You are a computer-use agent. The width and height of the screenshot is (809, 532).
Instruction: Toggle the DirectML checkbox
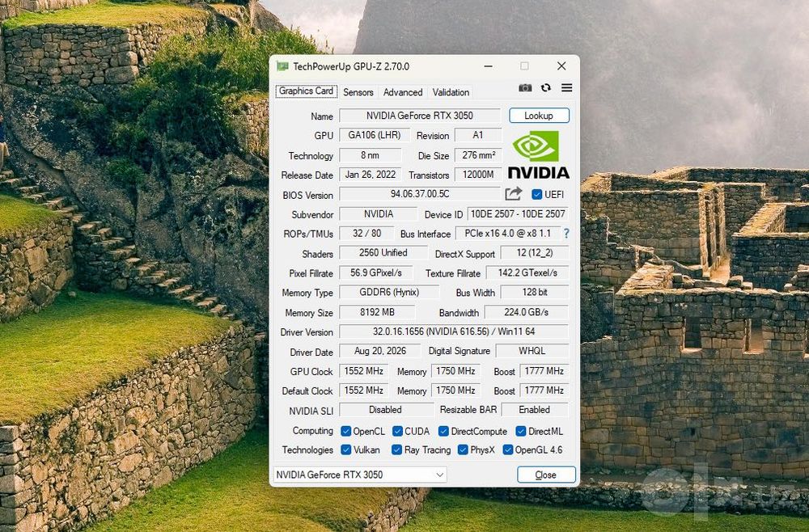click(520, 432)
